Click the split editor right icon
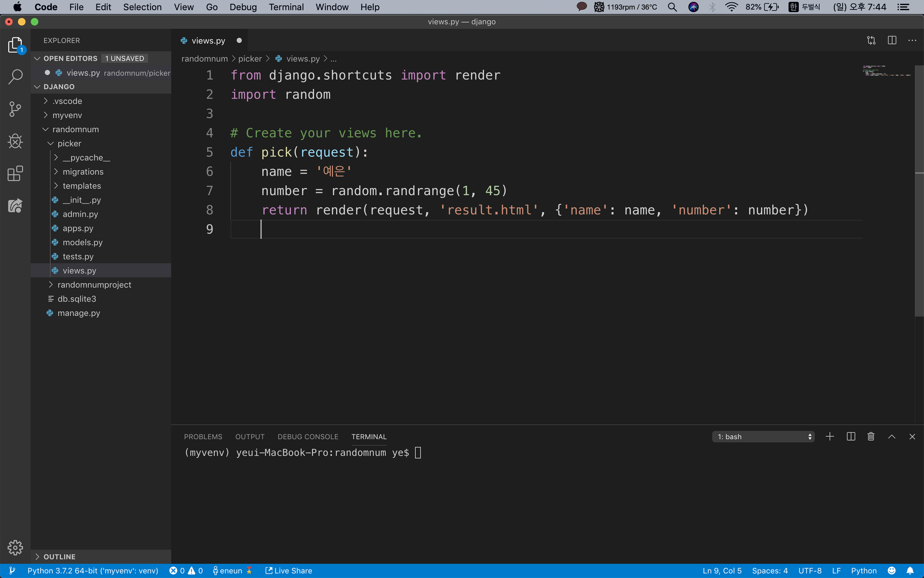The image size is (924, 578). pos(892,40)
